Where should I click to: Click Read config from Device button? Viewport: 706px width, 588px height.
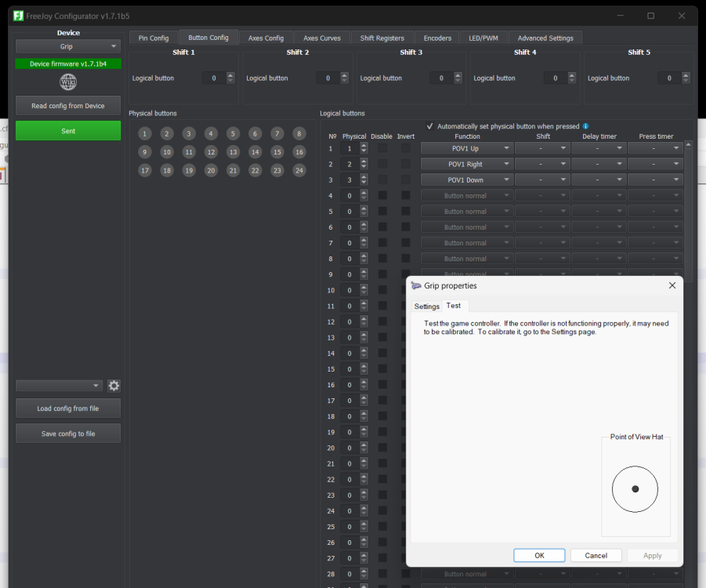[68, 106]
